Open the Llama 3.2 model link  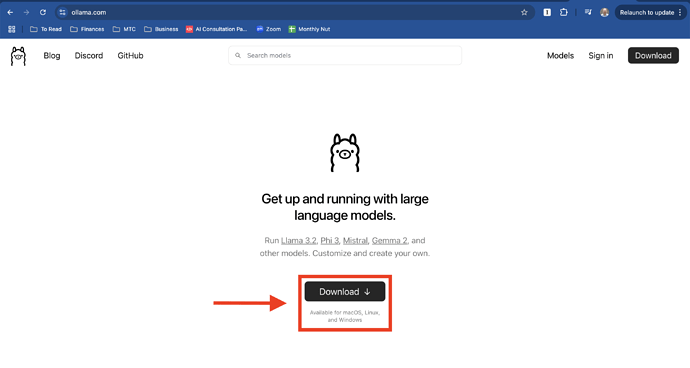pos(299,240)
